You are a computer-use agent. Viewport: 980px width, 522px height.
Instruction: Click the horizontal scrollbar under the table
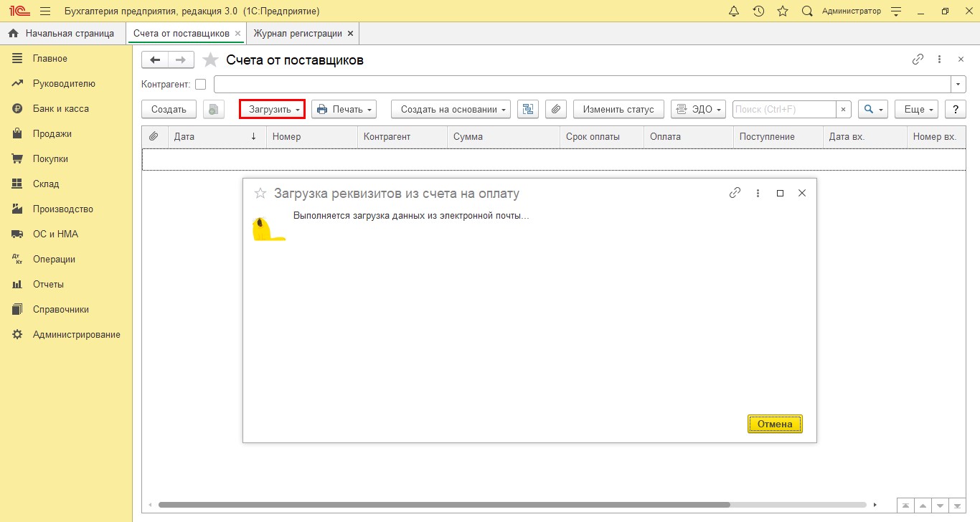443,505
